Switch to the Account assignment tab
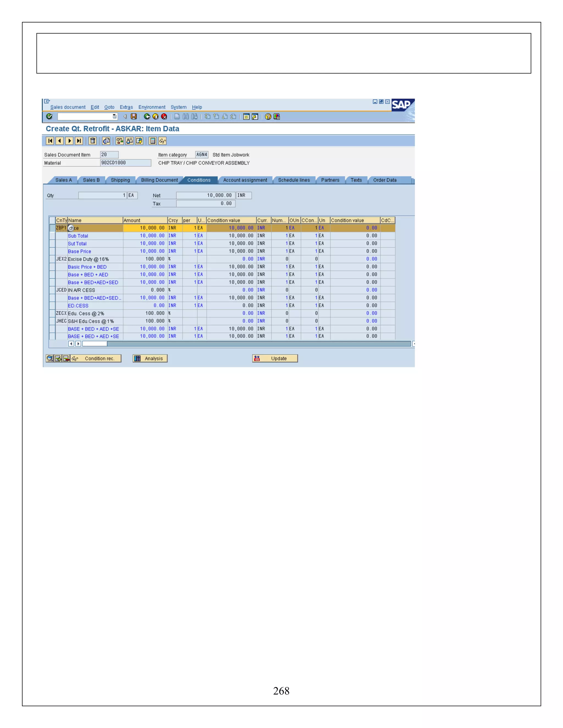This screenshot has height=728, width=563. click(x=245, y=180)
